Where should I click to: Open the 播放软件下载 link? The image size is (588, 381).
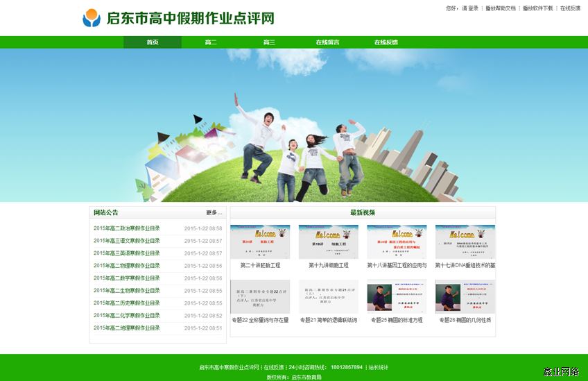pos(538,8)
